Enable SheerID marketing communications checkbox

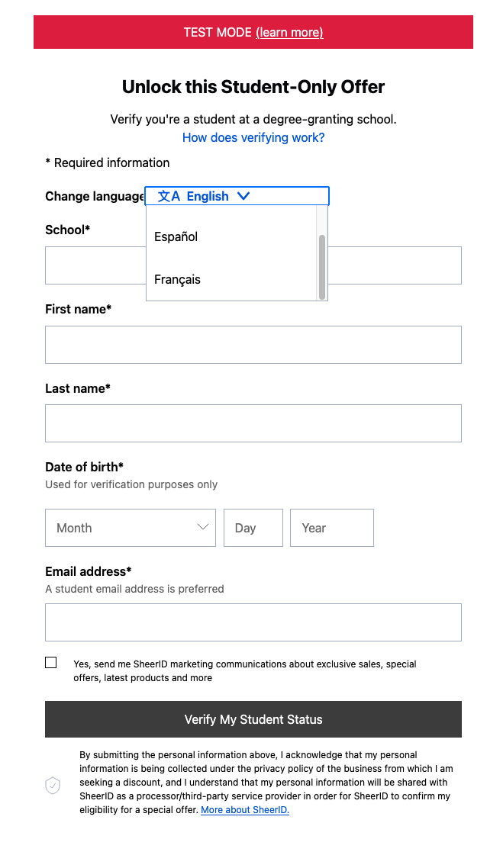[x=51, y=663]
